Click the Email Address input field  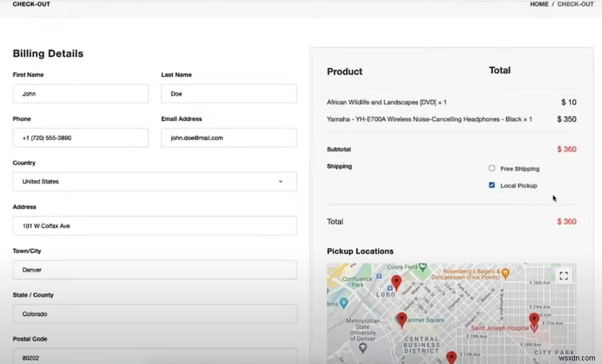(229, 138)
